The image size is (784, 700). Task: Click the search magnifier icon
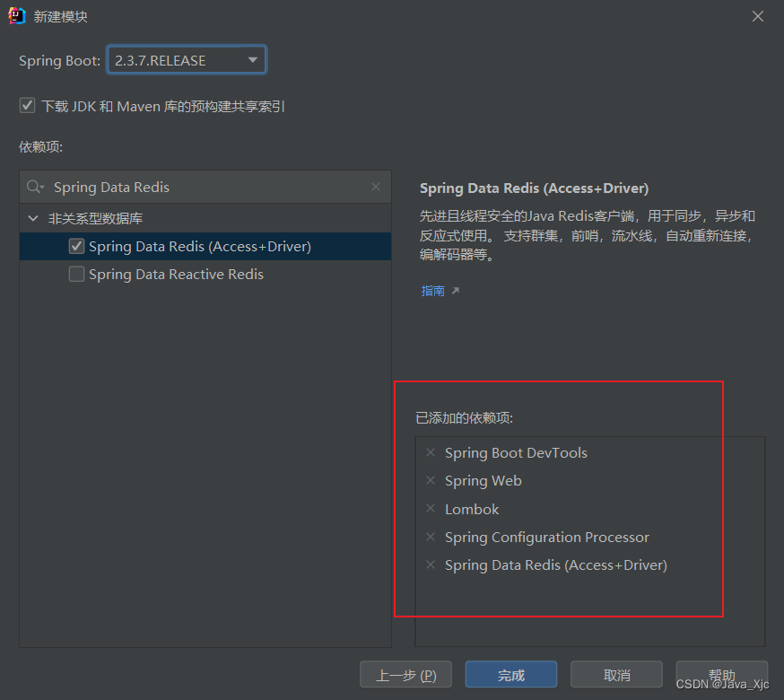tap(35, 187)
